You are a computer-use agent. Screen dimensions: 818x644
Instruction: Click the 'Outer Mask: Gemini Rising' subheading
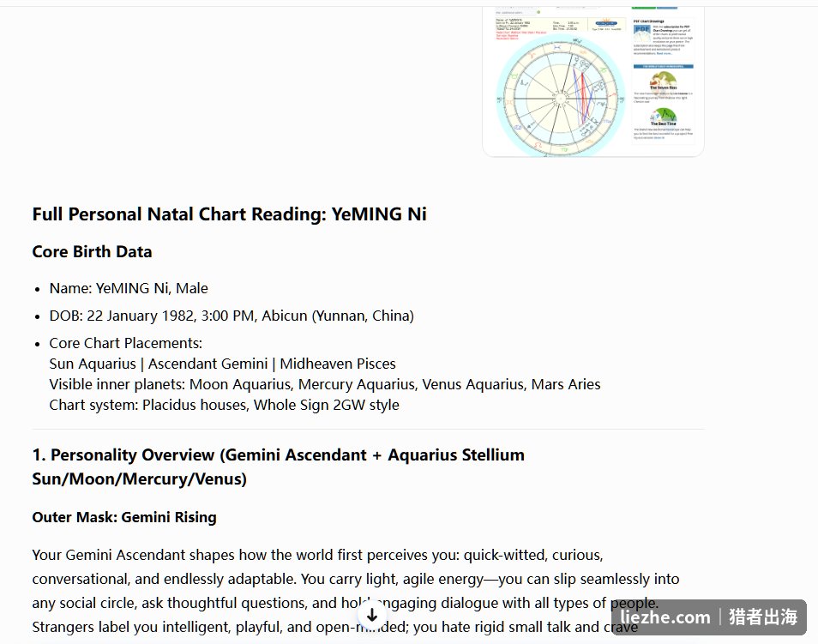tap(124, 518)
